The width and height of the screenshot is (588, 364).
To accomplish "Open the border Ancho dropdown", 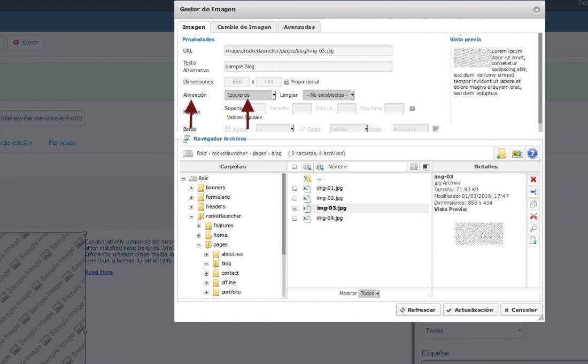I will pyautogui.click(x=275, y=129).
